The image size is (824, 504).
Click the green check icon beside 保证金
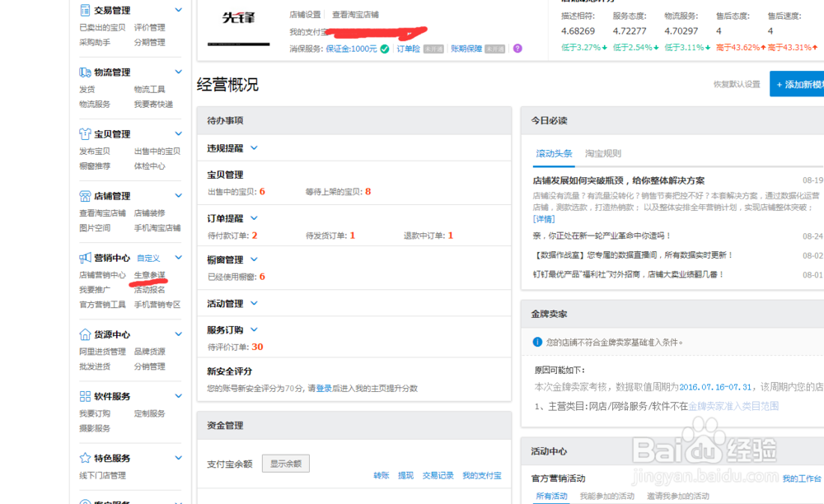(x=385, y=49)
